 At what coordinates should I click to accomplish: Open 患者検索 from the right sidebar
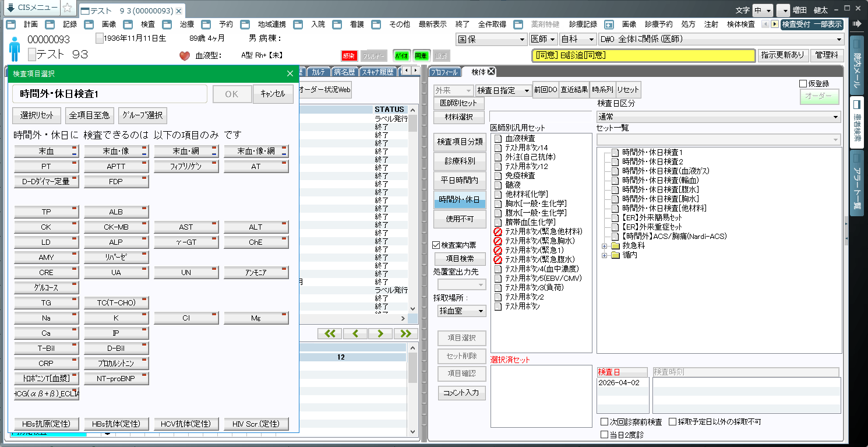coord(856,122)
